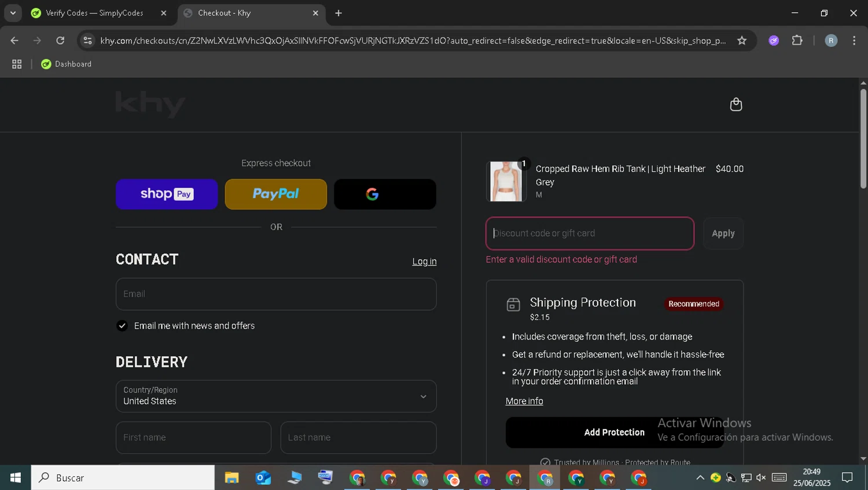The height and width of the screenshot is (490, 868).
Task: Focus the Discount code or gift card field
Action: click(x=590, y=233)
